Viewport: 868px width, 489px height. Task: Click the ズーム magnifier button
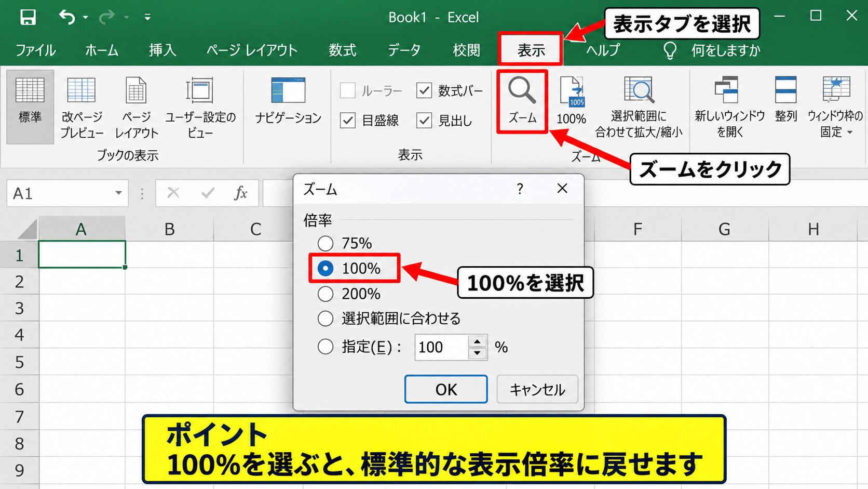[522, 101]
